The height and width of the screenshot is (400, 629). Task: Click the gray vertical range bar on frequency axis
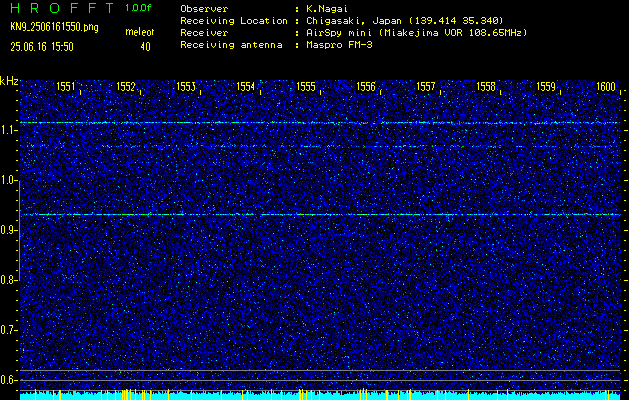point(19,230)
